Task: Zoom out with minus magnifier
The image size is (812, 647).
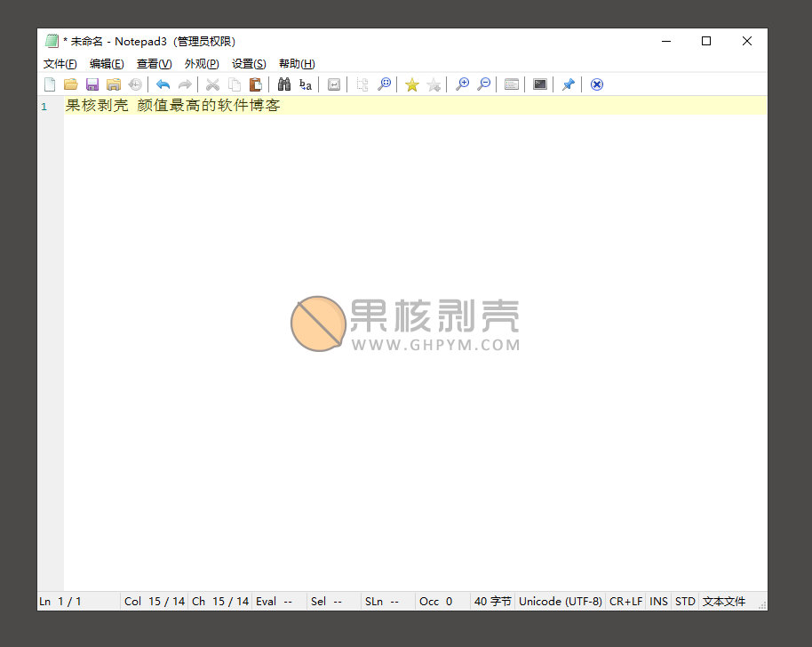Action: [x=484, y=84]
